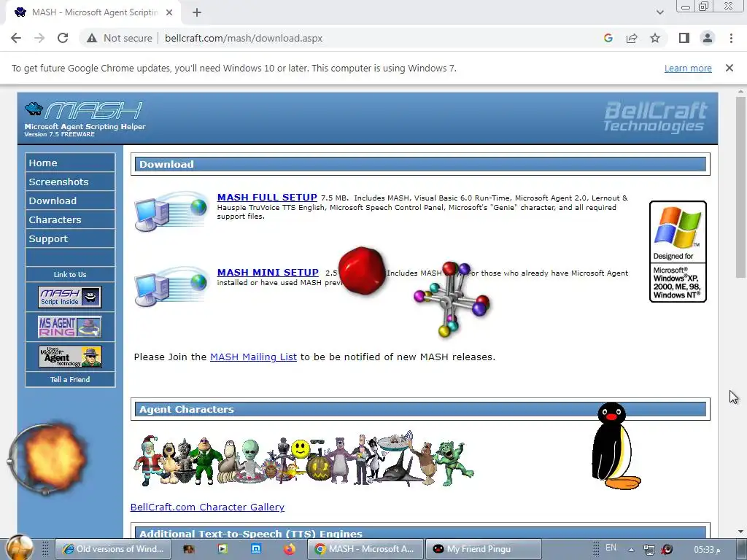Click the MS Agent Ring badge

point(70,327)
